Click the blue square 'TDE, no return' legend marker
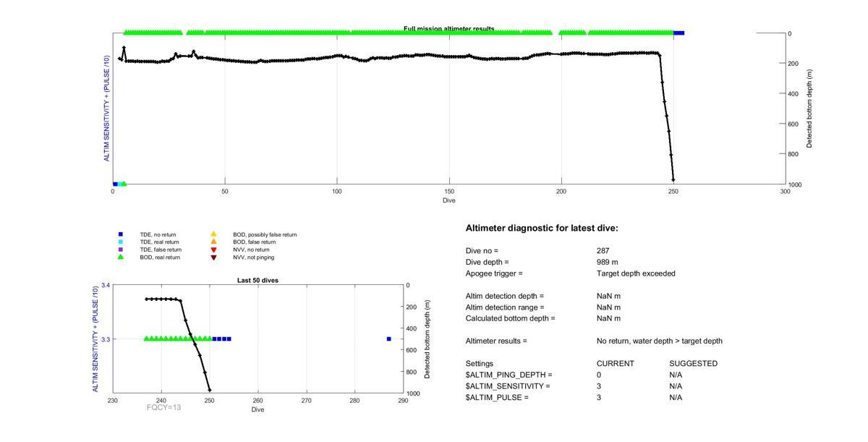868x442 pixels. [121, 234]
